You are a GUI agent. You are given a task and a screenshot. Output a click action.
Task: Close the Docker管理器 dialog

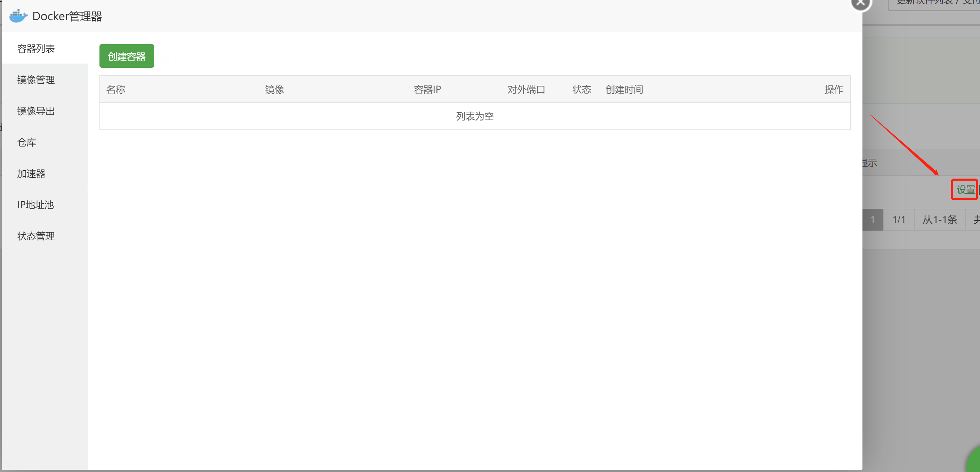[860, 3]
